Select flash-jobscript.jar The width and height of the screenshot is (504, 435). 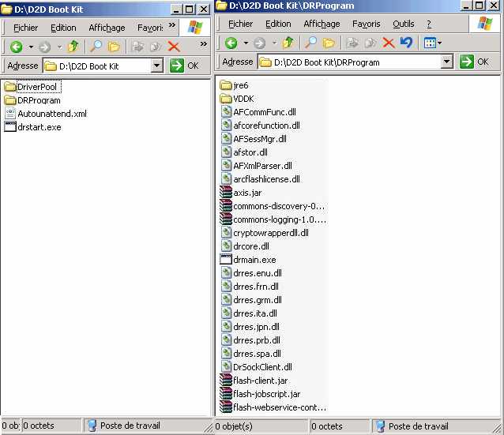coord(260,394)
